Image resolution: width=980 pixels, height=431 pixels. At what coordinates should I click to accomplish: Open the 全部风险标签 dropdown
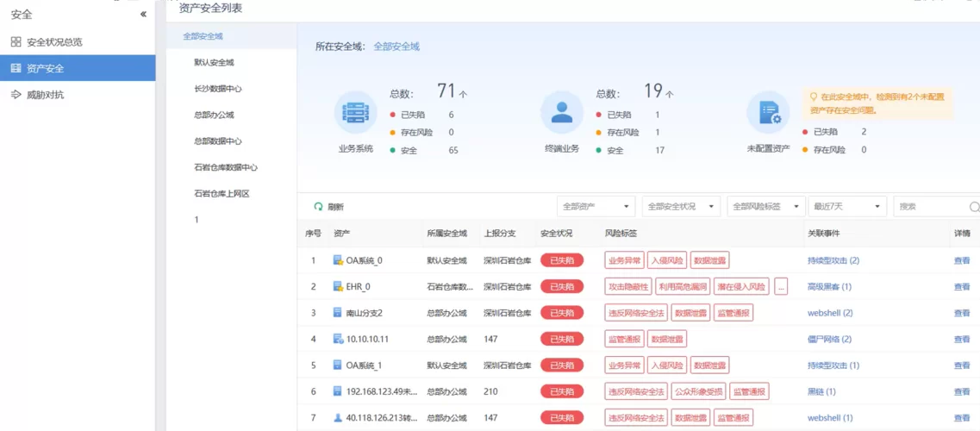coord(766,206)
